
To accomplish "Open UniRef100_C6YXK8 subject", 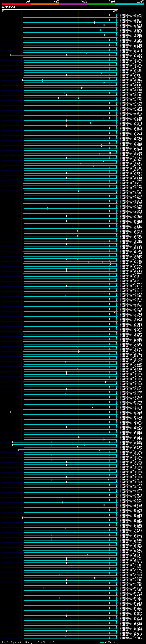I will [131, 138].
